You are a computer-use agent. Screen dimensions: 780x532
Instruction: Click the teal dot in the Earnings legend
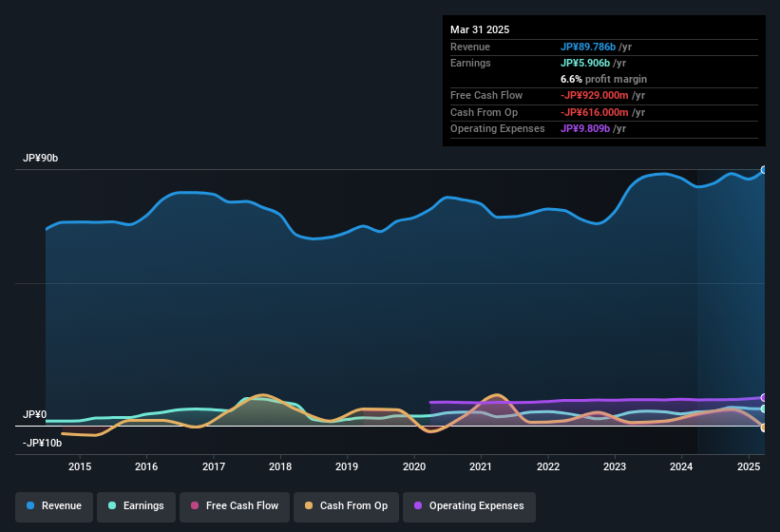[x=112, y=505]
